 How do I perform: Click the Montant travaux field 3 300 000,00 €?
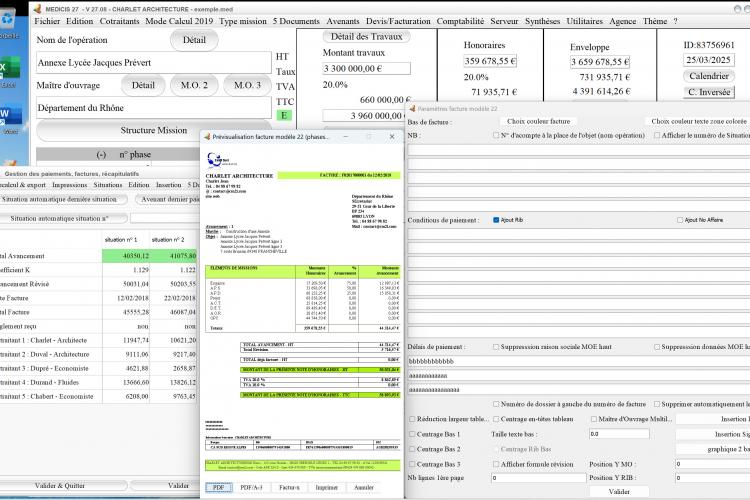point(366,68)
